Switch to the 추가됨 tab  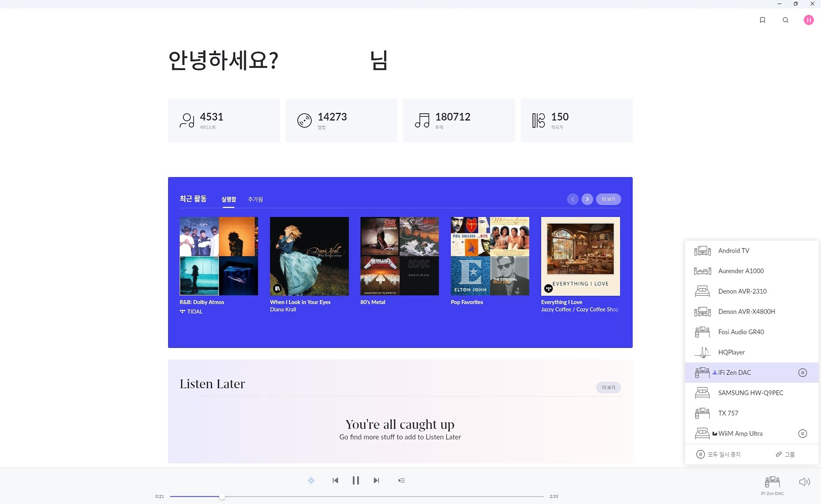255,200
